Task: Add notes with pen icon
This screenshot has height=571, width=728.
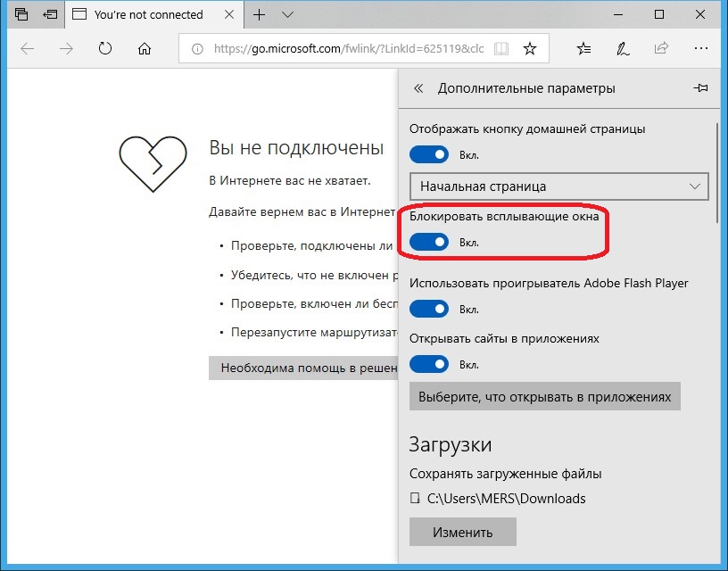Action: click(x=623, y=48)
